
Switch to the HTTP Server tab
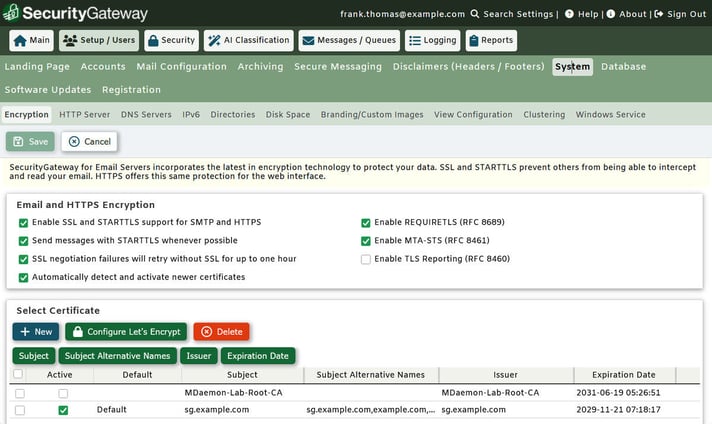pyautogui.click(x=84, y=115)
